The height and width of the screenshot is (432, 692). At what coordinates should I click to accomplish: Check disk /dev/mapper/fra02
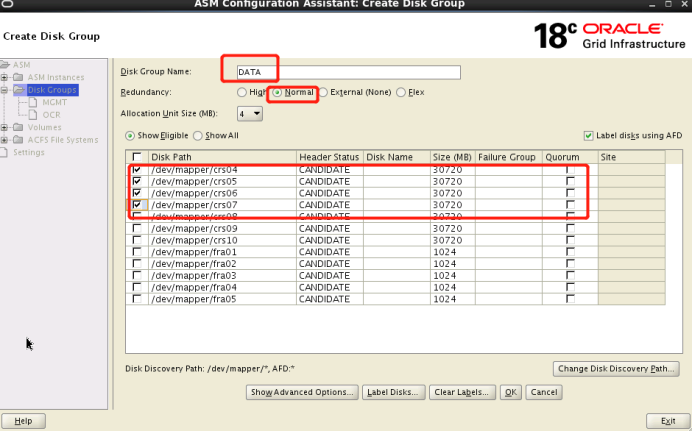[x=137, y=263]
